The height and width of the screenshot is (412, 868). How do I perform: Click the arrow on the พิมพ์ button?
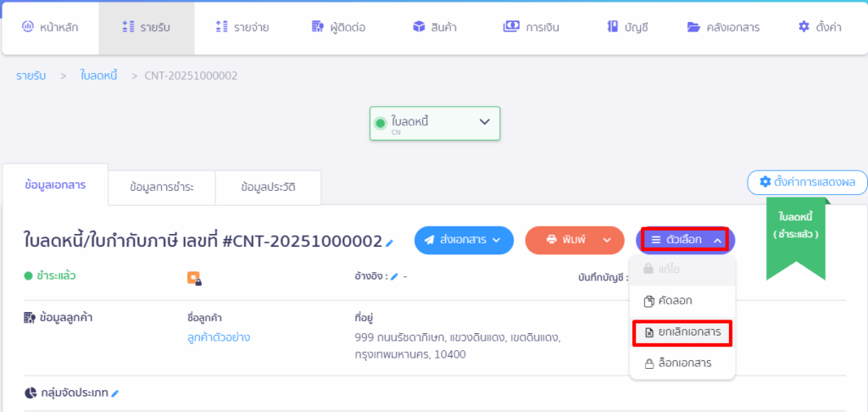pos(607,240)
